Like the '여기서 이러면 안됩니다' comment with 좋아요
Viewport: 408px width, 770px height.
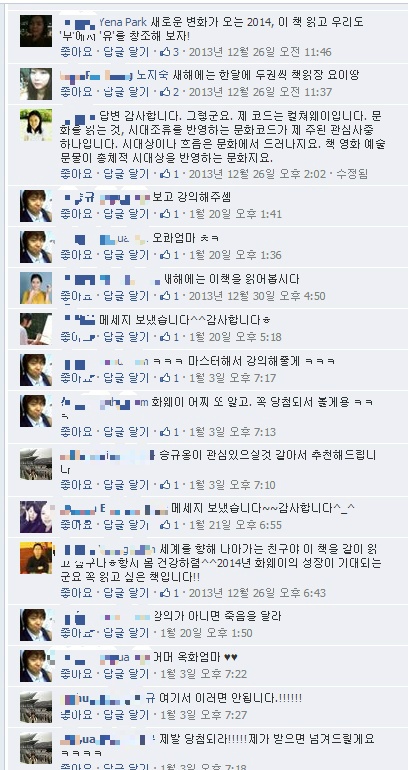click(76, 715)
